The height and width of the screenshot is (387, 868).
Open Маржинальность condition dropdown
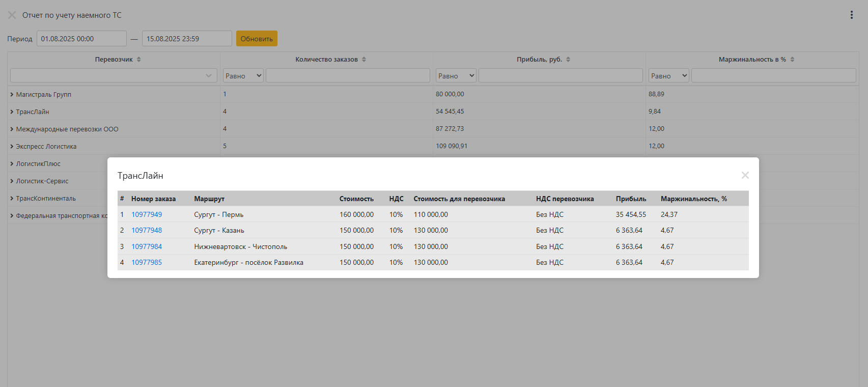pyautogui.click(x=668, y=76)
